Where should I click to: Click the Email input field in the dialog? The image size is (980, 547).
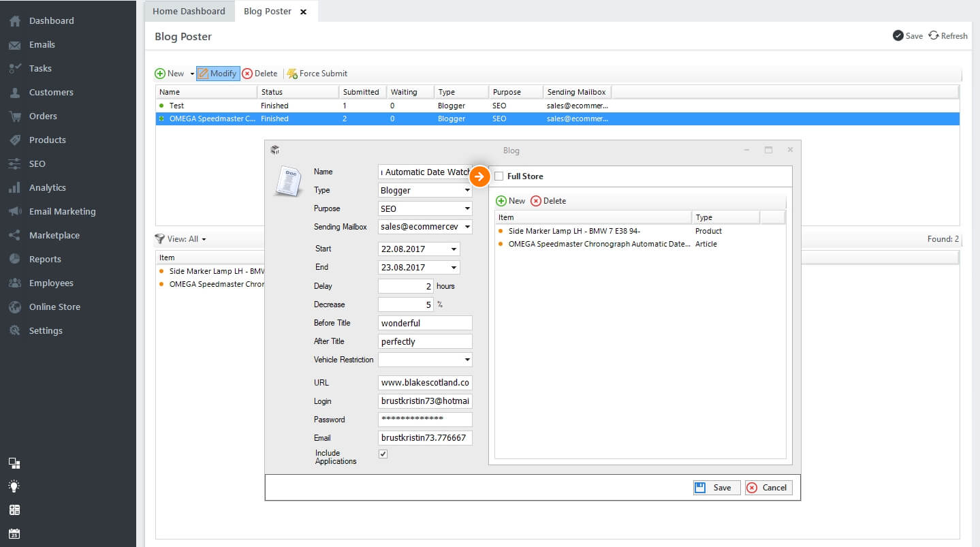click(x=425, y=438)
